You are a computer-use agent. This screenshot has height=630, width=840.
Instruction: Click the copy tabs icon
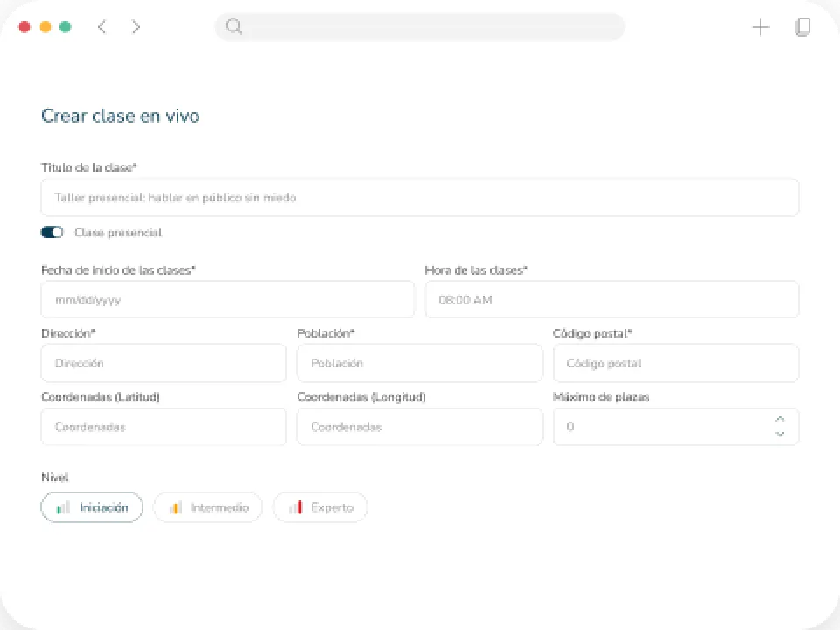802,27
